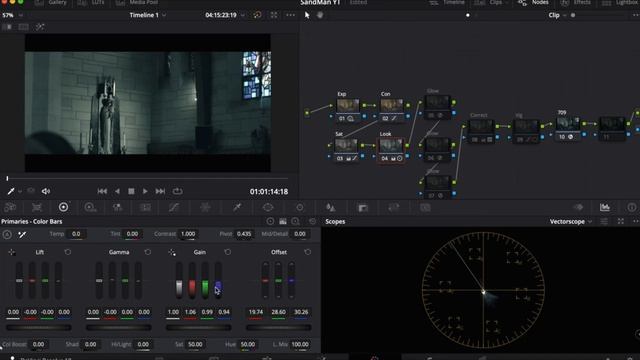
Task: Open Camera Raw palette icon
Action: coord(10,207)
